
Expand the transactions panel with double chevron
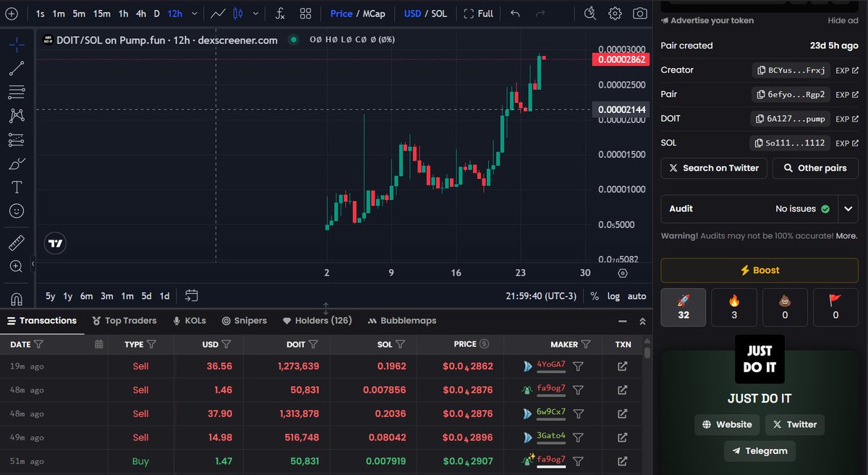pos(642,321)
